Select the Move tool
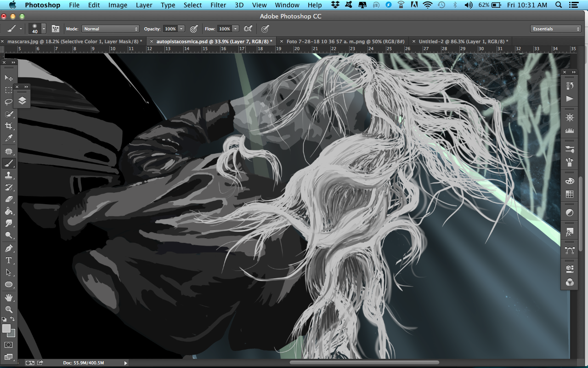Screen dimensions: 588x368 [9, 78]
